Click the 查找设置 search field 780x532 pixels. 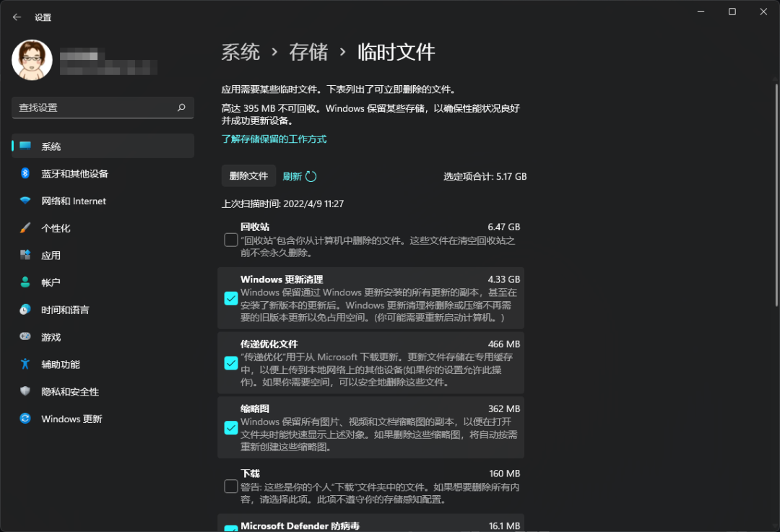[x=103, y=108]
